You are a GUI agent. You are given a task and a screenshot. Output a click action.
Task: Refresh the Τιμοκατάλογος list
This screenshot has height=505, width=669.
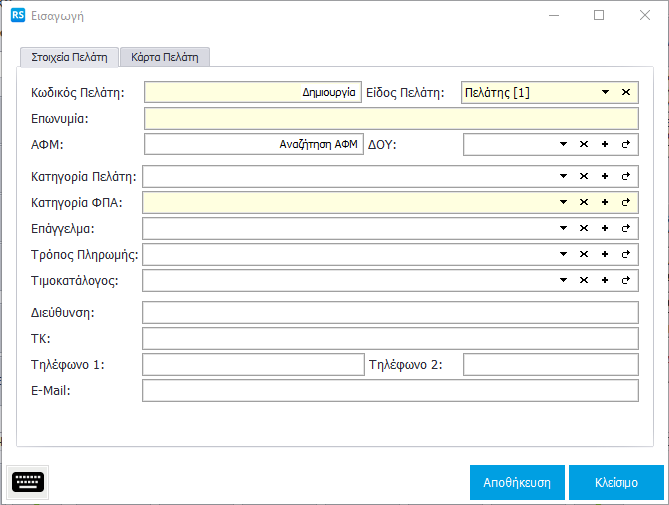tap(626, 281)
